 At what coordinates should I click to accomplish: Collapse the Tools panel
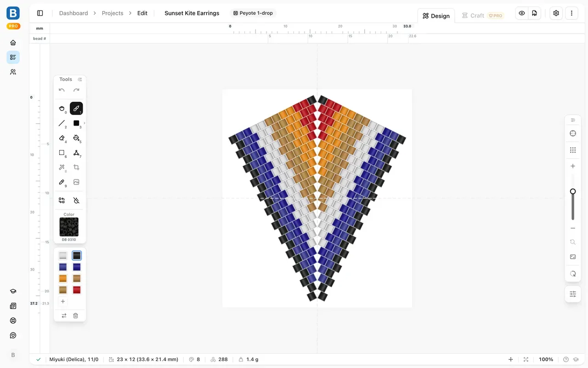80,80
